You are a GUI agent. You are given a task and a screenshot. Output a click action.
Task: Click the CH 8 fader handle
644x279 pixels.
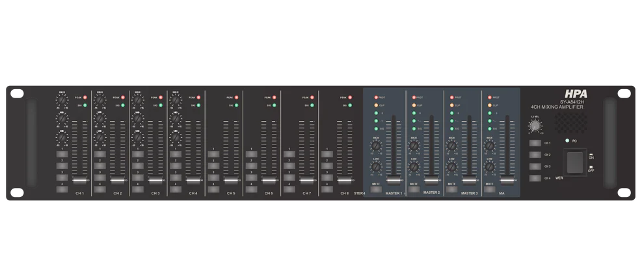click(x=344, y=181)
